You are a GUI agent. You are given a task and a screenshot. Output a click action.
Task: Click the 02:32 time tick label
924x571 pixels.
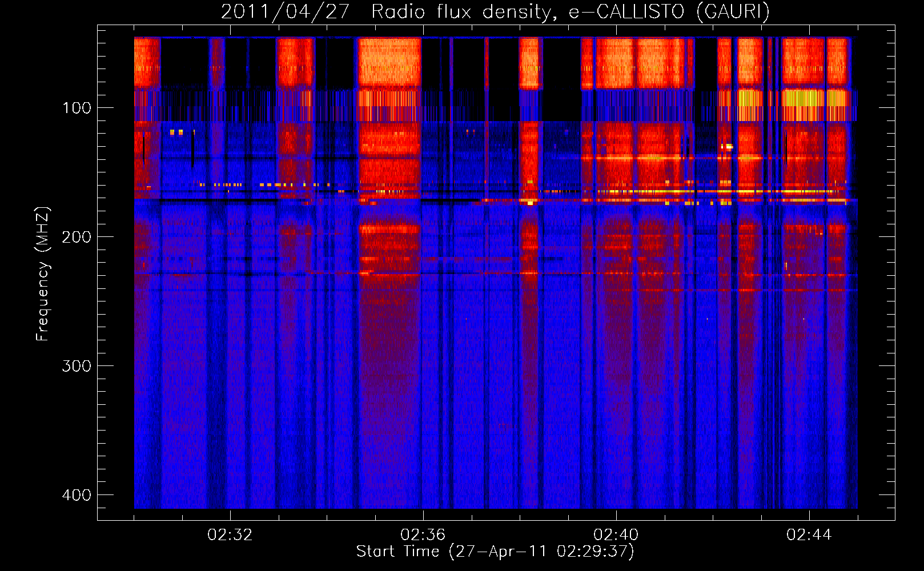click(230, 535)
